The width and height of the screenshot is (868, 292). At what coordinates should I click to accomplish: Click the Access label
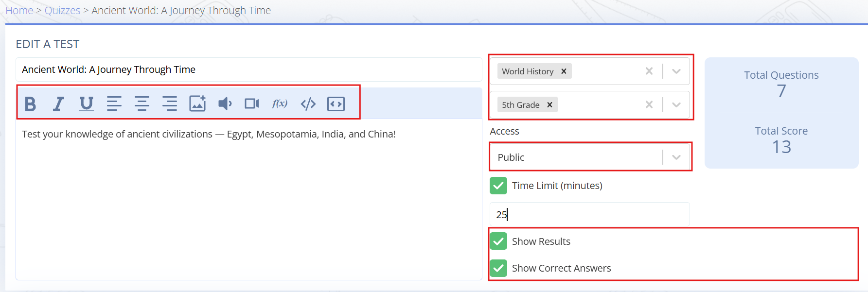click(x=504, y=131)
